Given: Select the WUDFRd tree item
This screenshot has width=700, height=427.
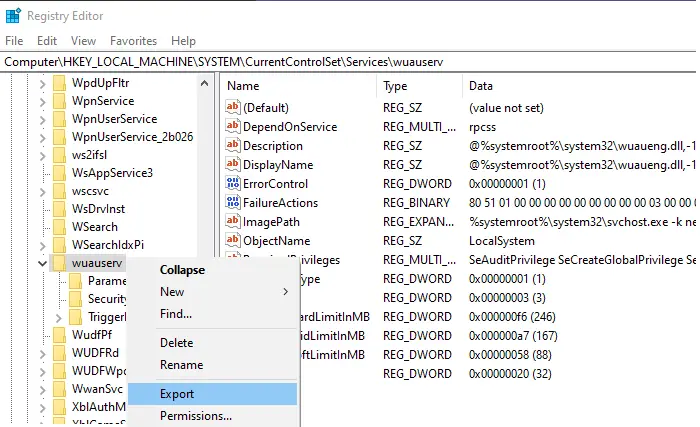Looking at the screenshot, I should point(95,353).
